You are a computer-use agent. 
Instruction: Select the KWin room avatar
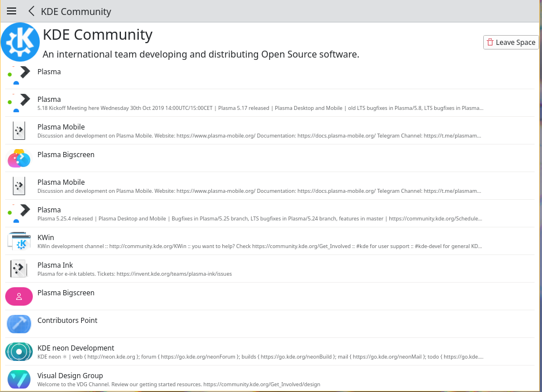19,241
